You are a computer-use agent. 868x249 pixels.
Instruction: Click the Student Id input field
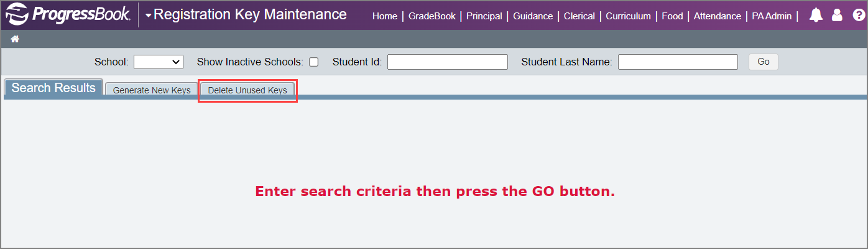click(448, 62)
